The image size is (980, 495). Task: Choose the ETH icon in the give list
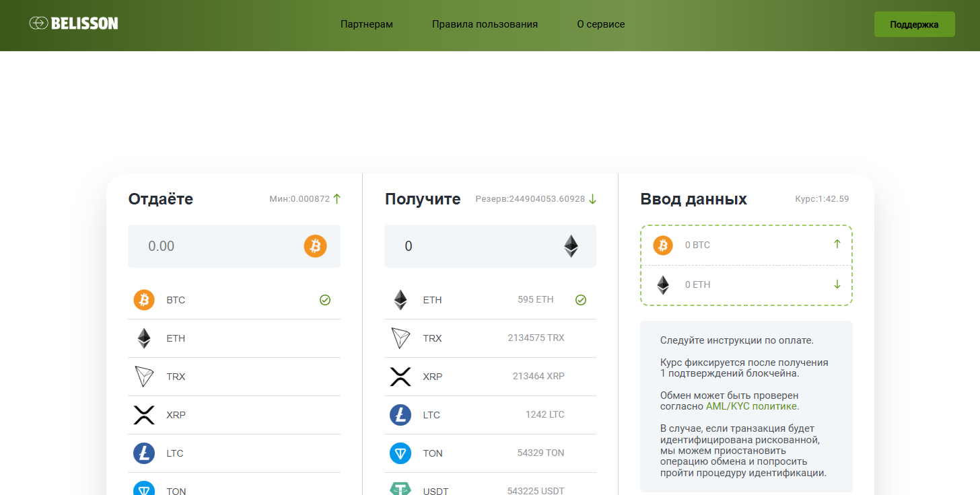point(144,338)
